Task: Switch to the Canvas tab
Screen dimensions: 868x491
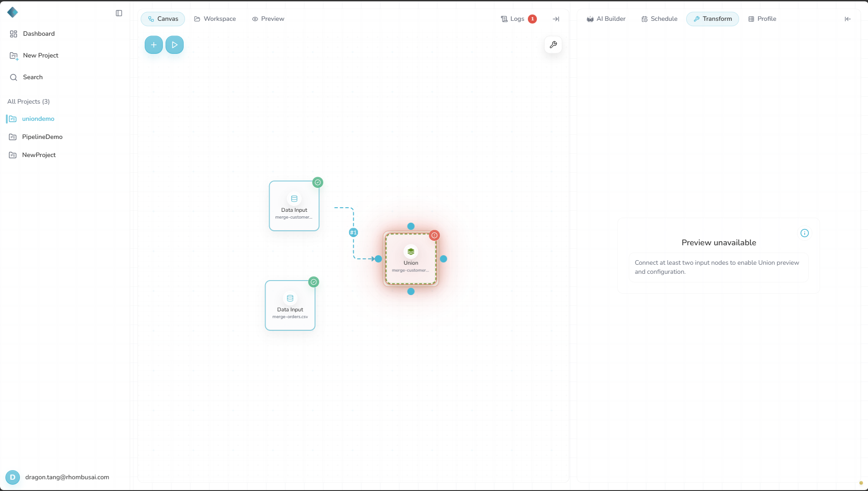Action: coord(163,19)
